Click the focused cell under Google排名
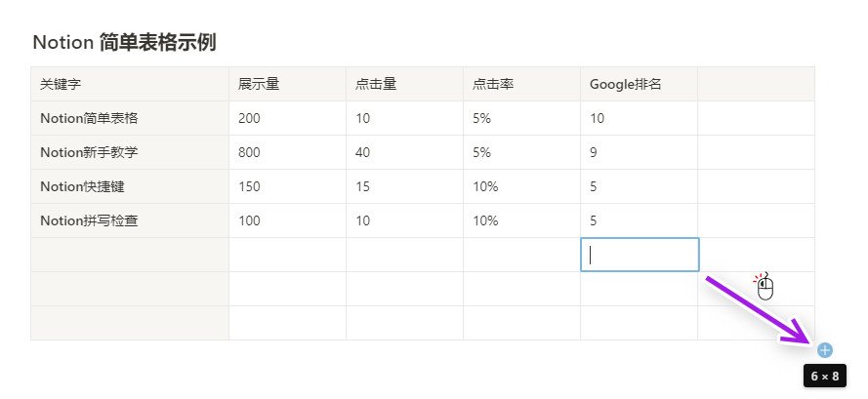This screenshot has width=868, height=399. [x=640, y=255]
